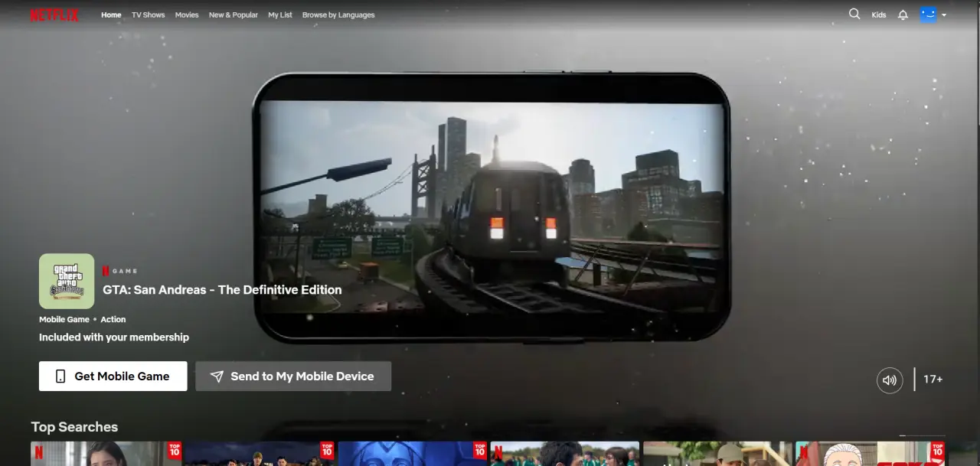The height and width of the screenshot is (466, 980).
Task: Open fourth Top Searches thumbnail with green tracksuits
Action: 565,454
